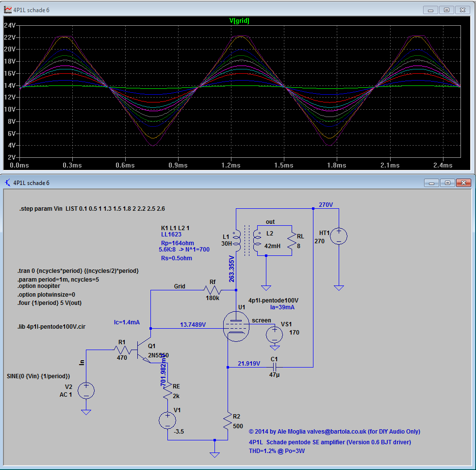Click the Ic=1.4mA annotation
This screenshot has width=476, height=470.
click(127, 322)
